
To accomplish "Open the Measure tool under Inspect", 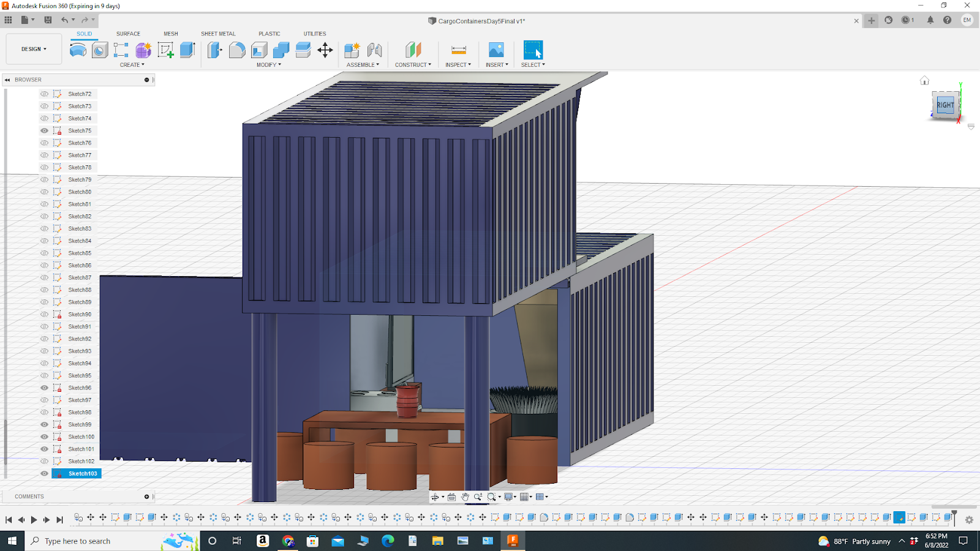I will 458,50.
